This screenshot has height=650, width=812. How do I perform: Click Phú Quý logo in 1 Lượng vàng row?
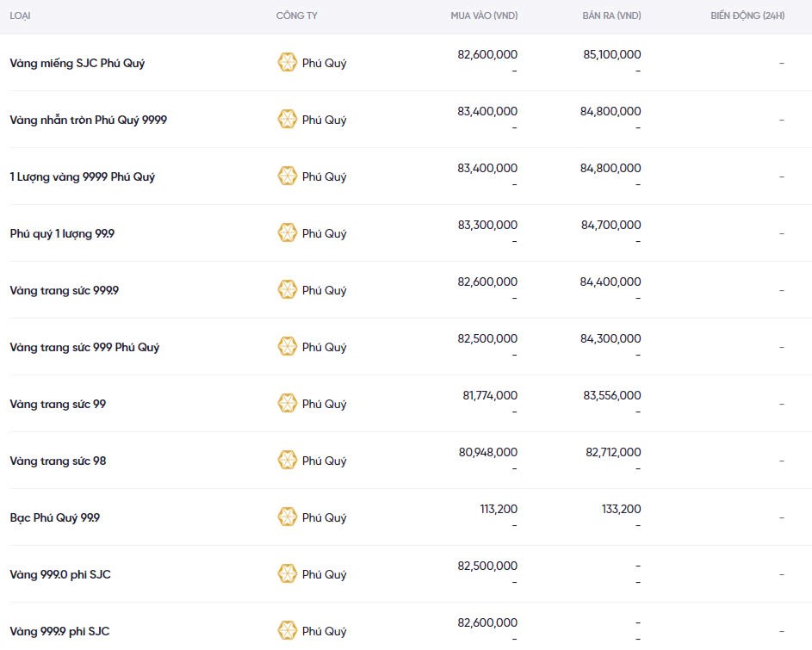(x=287, y=176)
